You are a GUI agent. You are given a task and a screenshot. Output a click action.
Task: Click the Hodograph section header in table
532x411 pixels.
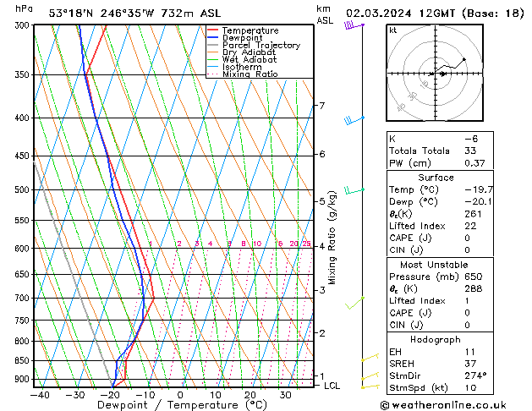click(436, 339)
